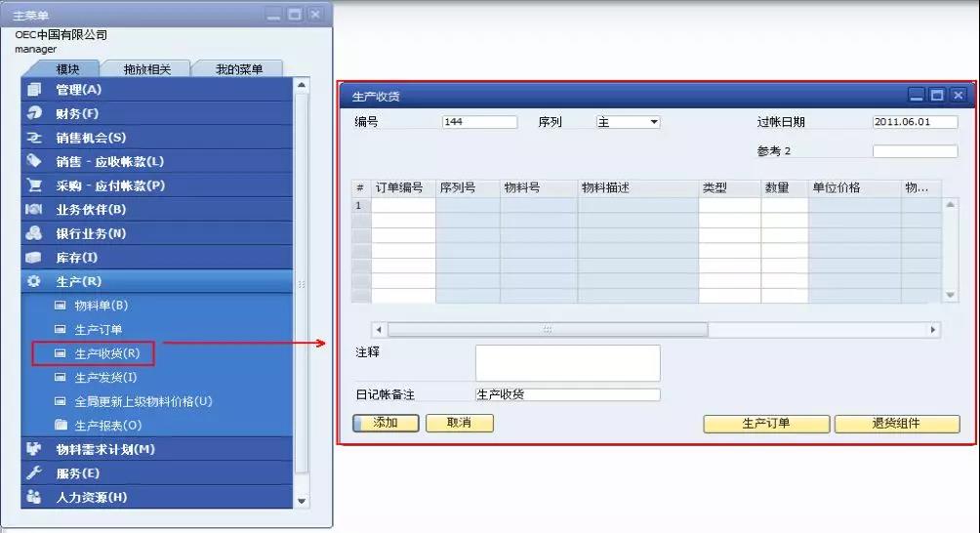Click the wrench icon for Service (服务)

[34, 473]
